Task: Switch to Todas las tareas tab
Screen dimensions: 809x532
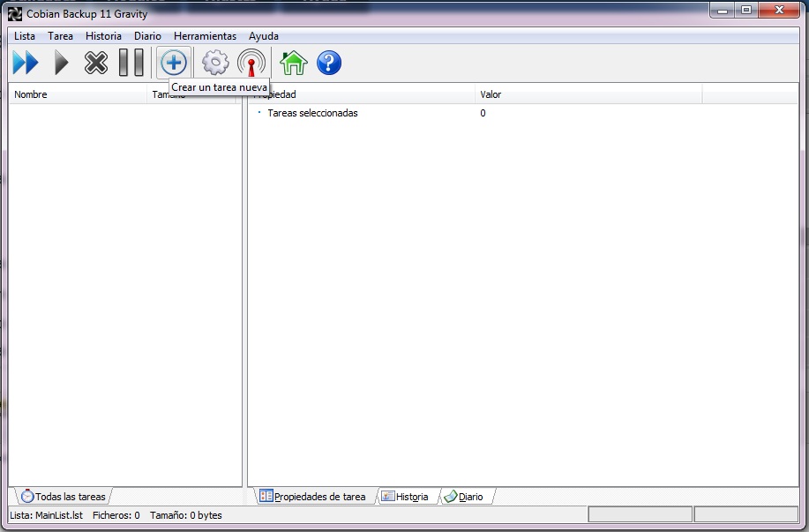Action: (64, 497)
